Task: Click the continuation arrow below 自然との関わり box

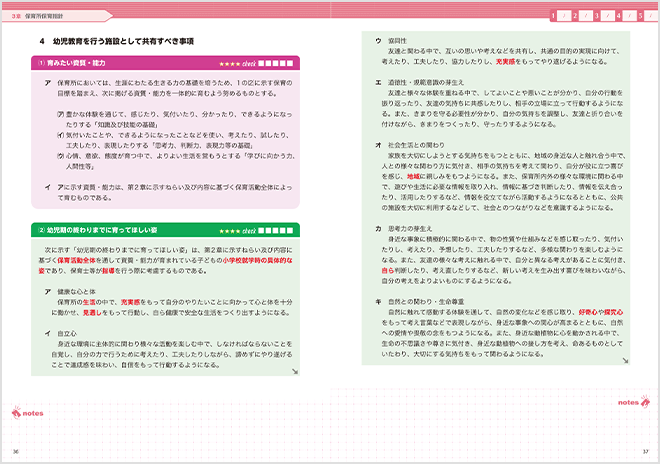Action: 625,360
